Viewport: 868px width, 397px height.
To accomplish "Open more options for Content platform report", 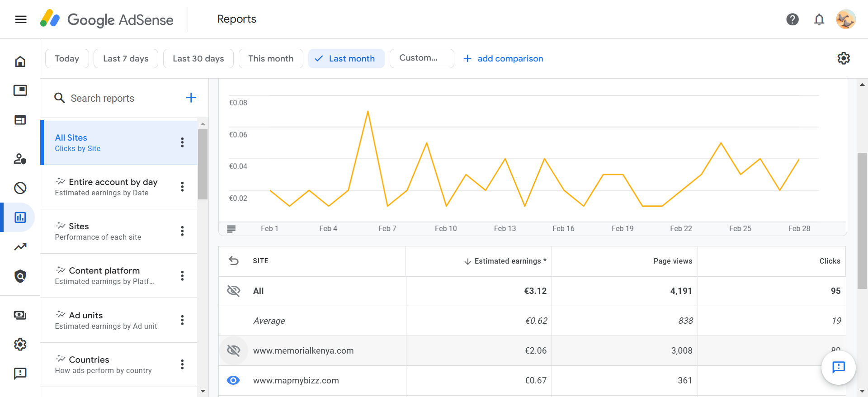I will [182, 276].
